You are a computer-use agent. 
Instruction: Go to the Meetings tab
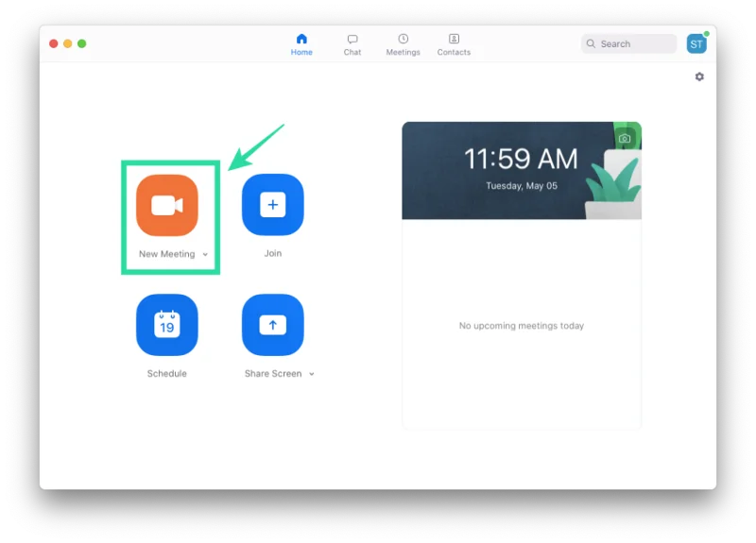pyautogui.click(x=404, y=44)
